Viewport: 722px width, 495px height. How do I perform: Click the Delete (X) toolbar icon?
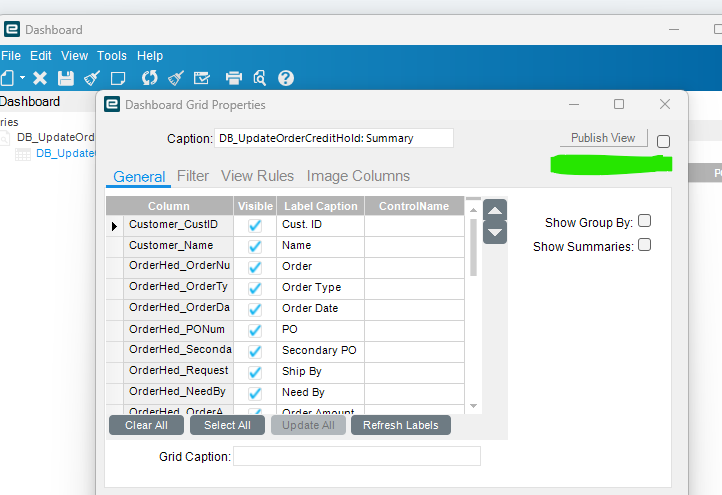coord(40,78)
